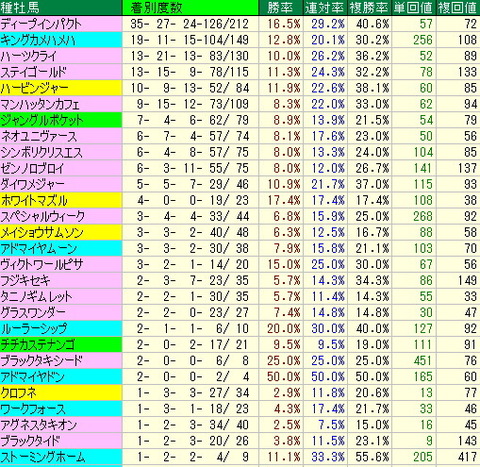Select the ブラックタイド sire name cell

[61, 441]
